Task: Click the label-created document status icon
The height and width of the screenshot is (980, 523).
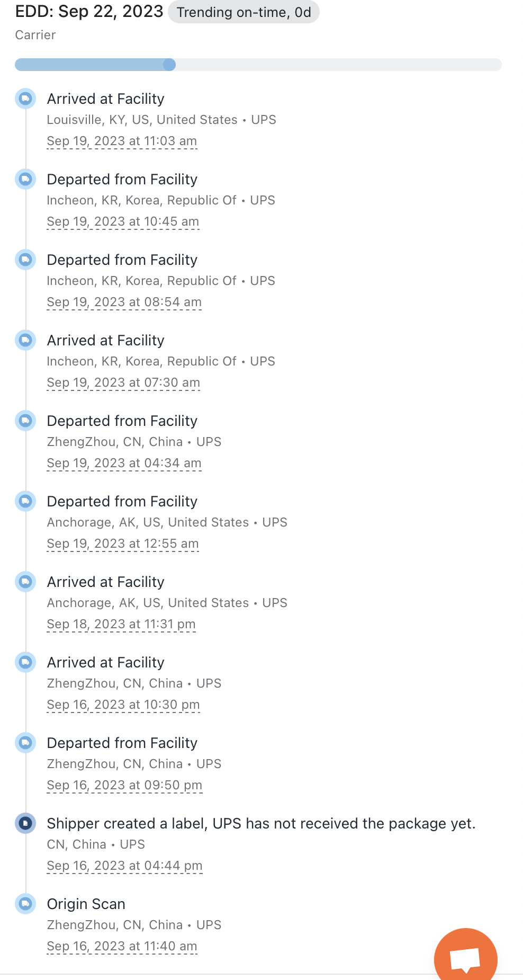Action: [x=25, y=823]
